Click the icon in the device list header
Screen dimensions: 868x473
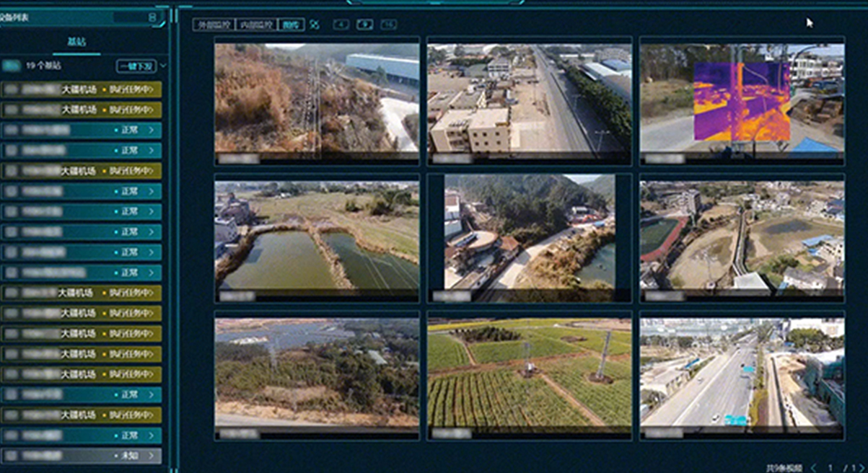[x=152, y=17]
